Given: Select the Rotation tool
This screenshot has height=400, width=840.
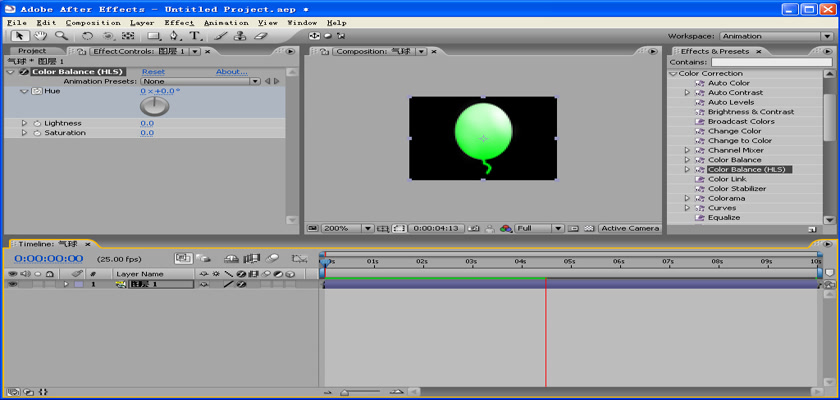Looking at the screenshot, I should point(88,36).
